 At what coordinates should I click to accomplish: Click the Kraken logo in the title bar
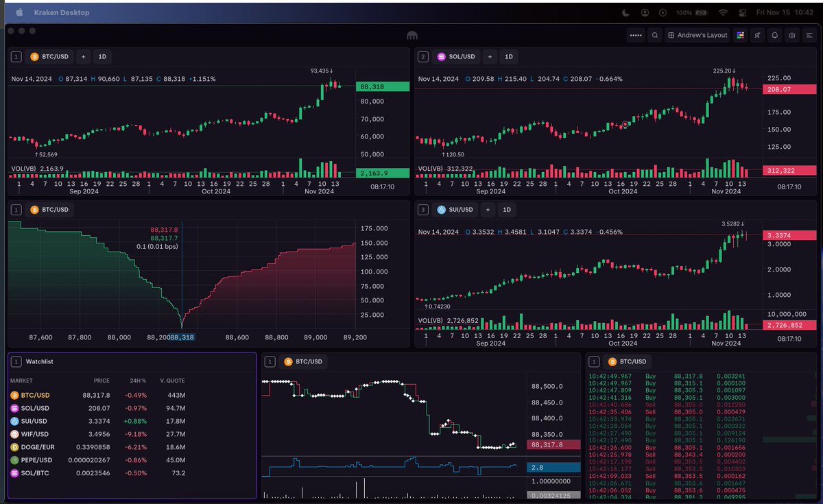point(411,35)
